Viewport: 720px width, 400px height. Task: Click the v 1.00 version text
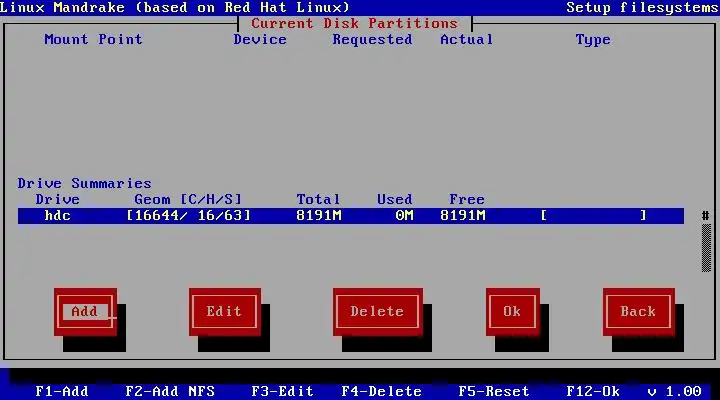click(x=674, y=391)
